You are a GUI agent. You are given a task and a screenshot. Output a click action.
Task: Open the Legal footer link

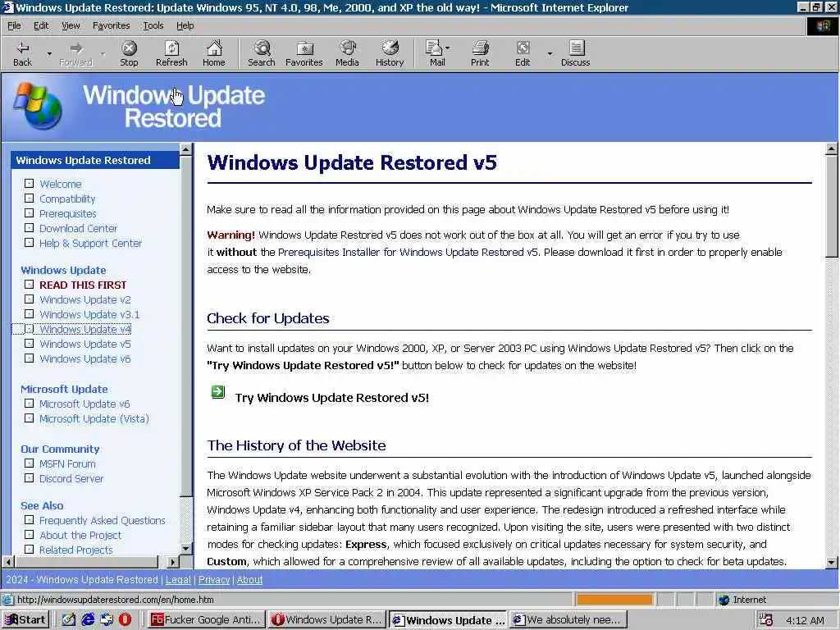[x=178, y=580]
